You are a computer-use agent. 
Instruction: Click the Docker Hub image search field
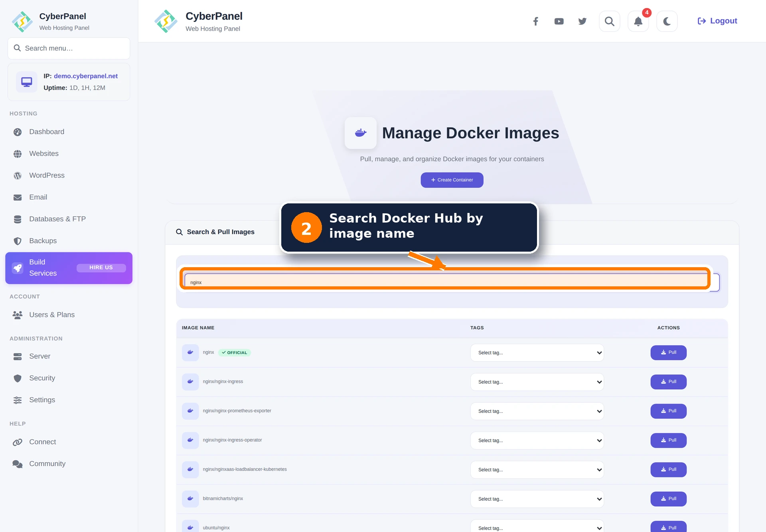[x=452, y=282]
